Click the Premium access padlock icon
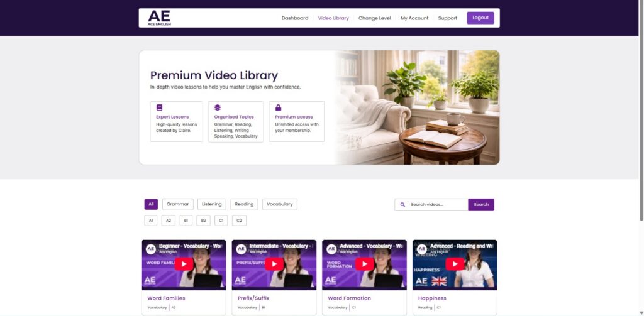 [x=278, y=107]
